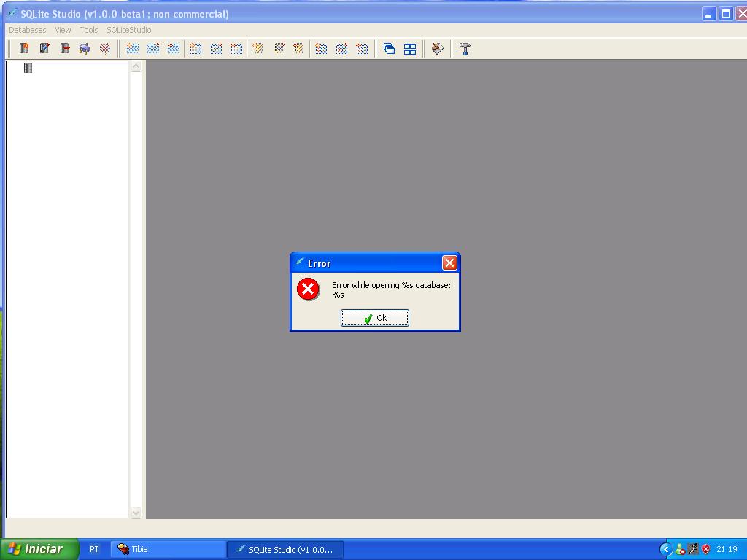This screenshot has width=747, height=560.
Task: Click the Connect to database plug icon
Action: point(85,49)
